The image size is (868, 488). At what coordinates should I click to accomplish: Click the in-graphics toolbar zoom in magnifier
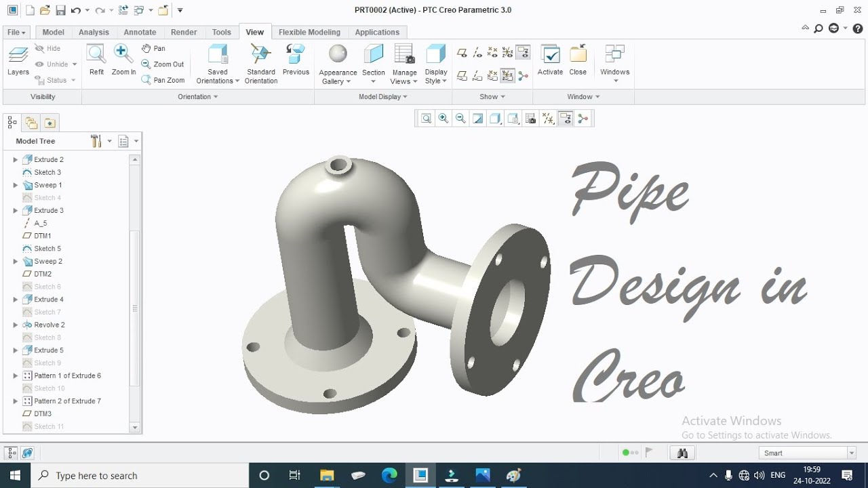click(x=443, y=119)
